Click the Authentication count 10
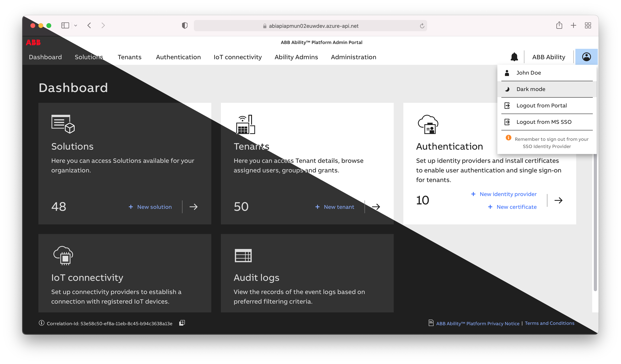This screenshot has height=364, width=621. [423, 200]
